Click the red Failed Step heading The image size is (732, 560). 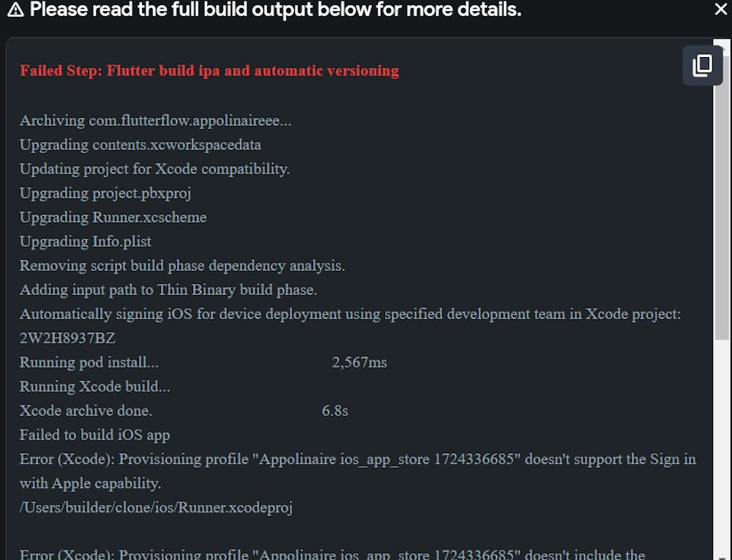[209, 71]
